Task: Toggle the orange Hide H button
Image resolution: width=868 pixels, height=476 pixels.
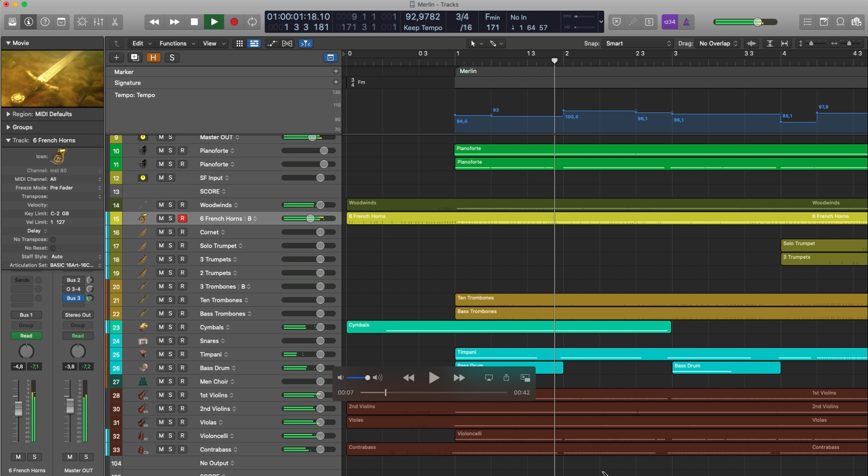Action: pyautogui.click(x=153, y=57)
